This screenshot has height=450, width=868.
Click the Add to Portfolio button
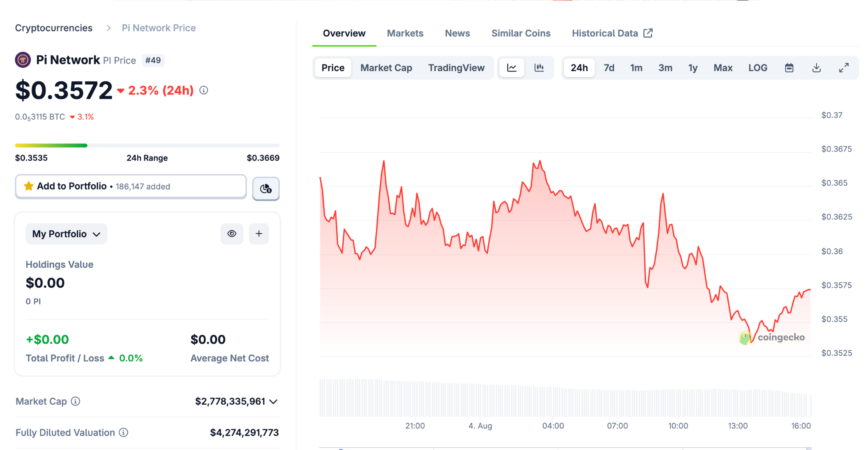pyautogui.click(x=131, y=186)
